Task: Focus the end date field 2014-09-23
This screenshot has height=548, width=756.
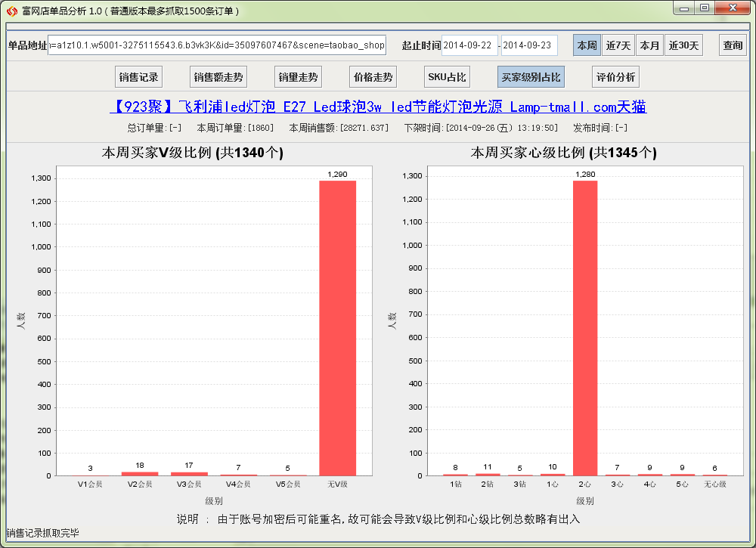Action: click(x=529, y=45)
